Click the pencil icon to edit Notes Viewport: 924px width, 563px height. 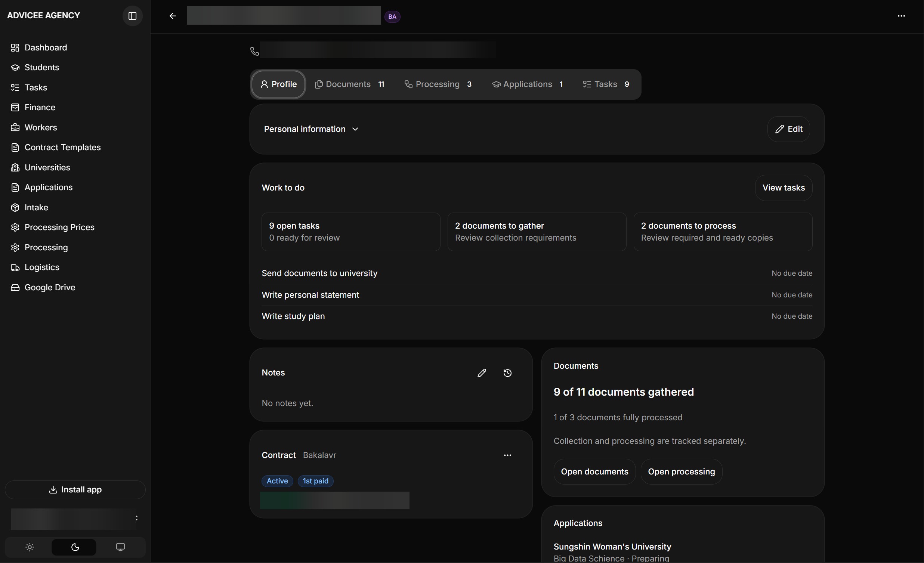tap(482, 373)
